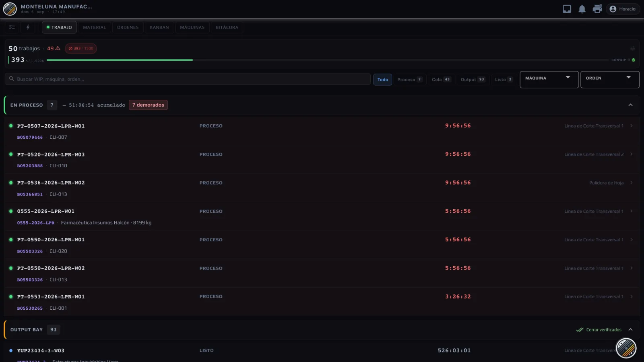Screen dimensions: 644x362
Task: Click the 7 demorados badge
Action: point(148,105)
